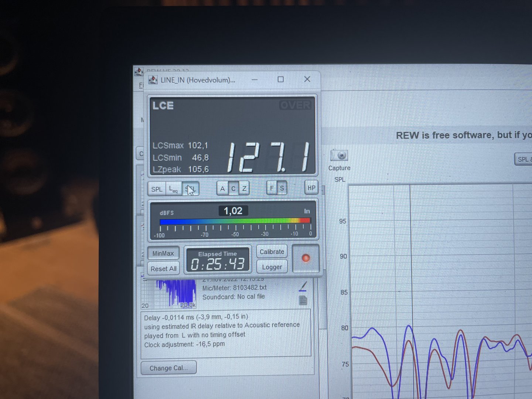Select the SEL mode button under the cursor
The width and height of the screenshot is (532, 399).
pos(190,189)
